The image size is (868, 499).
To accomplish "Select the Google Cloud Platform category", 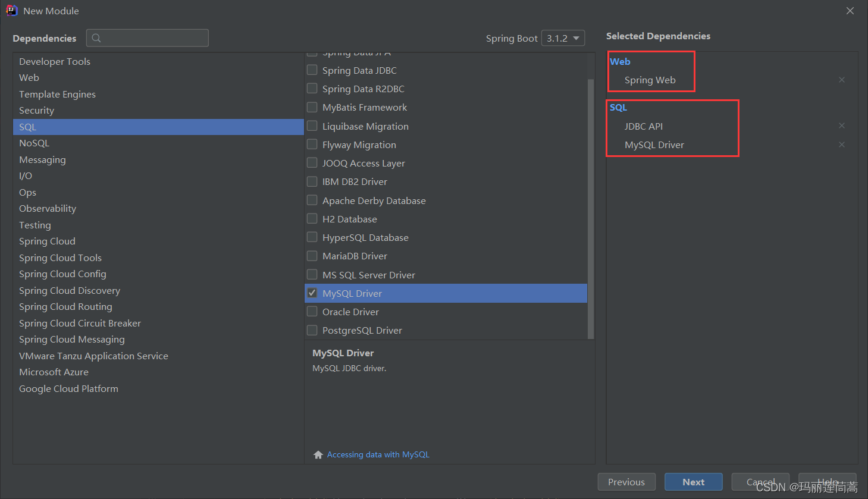I will (158, 388).
